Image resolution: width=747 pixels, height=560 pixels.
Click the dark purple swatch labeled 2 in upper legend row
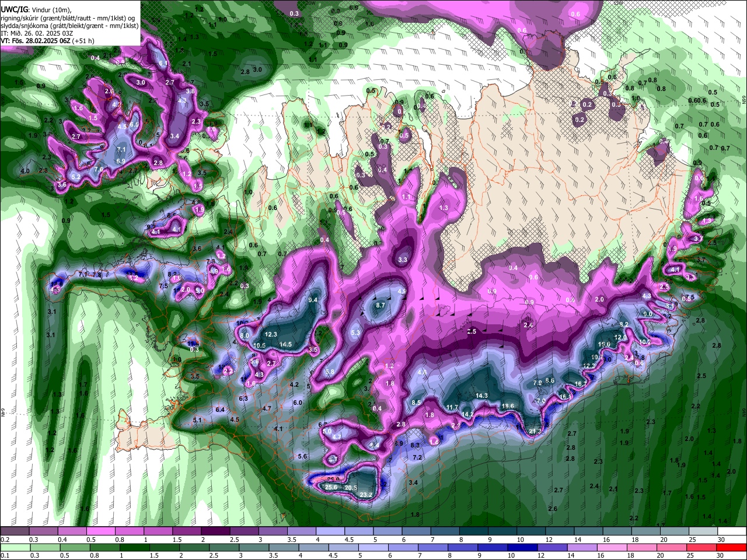click(215, 531)
